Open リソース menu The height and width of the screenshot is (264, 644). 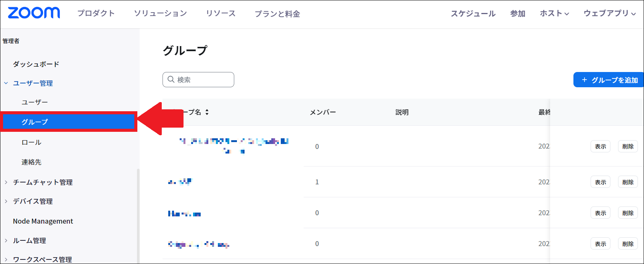coord(221,13)
